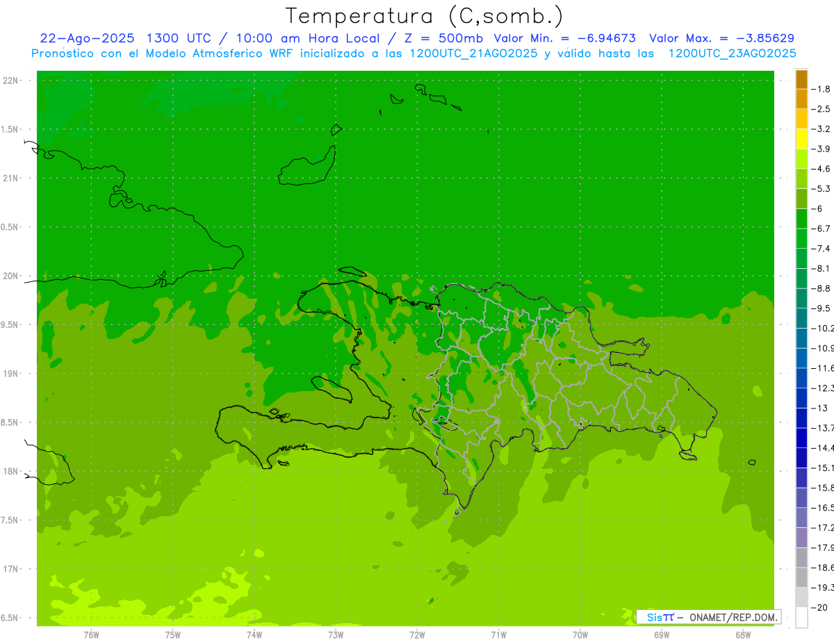
Task: Click the '18N' latitude label
Action: point(11,472)
